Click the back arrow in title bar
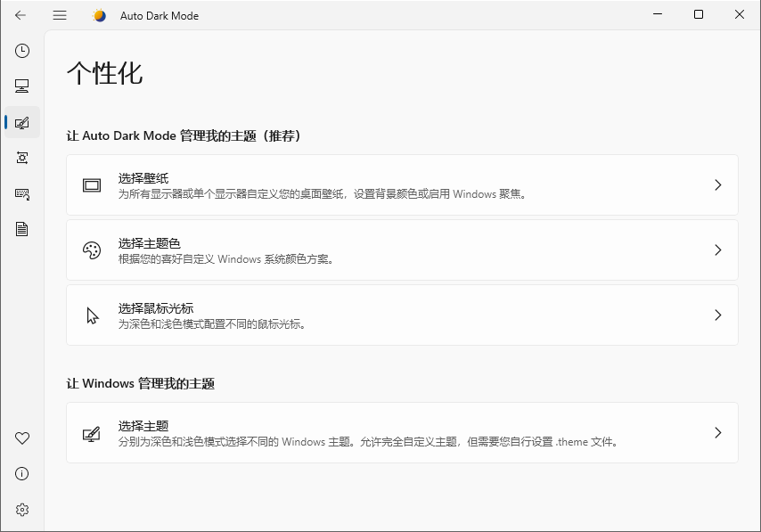761x532 pixels. pos(20,15)
